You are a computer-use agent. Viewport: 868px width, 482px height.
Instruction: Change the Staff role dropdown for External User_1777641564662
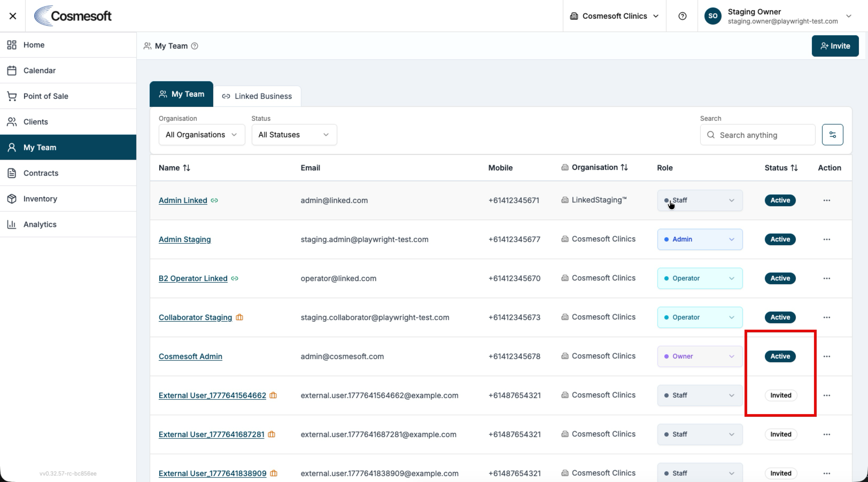pos(700,395)
